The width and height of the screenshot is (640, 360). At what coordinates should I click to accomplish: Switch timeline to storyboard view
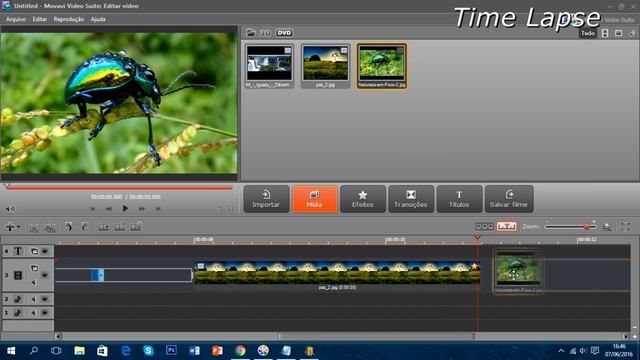(x=484, y=227)
